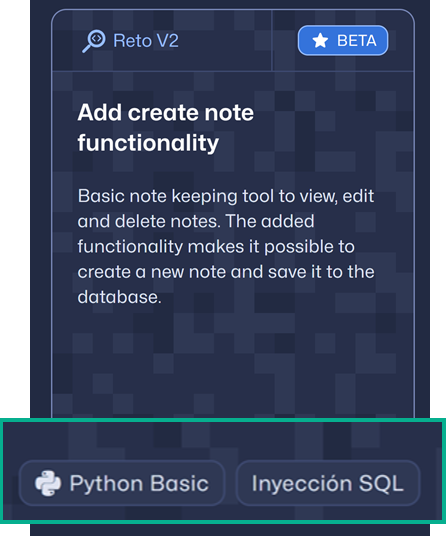Click the word "functionality" in the heading
Screen dimensions: 447x536
(x=148, y=143)
